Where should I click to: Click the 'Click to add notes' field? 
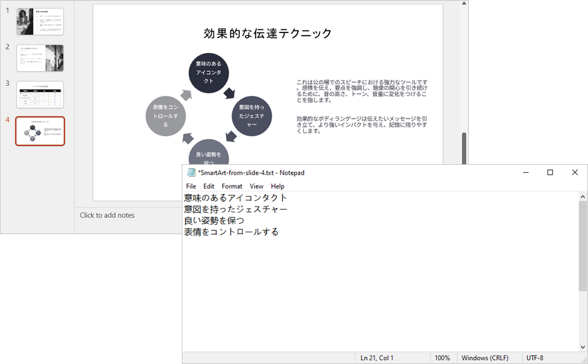[107, 215]
